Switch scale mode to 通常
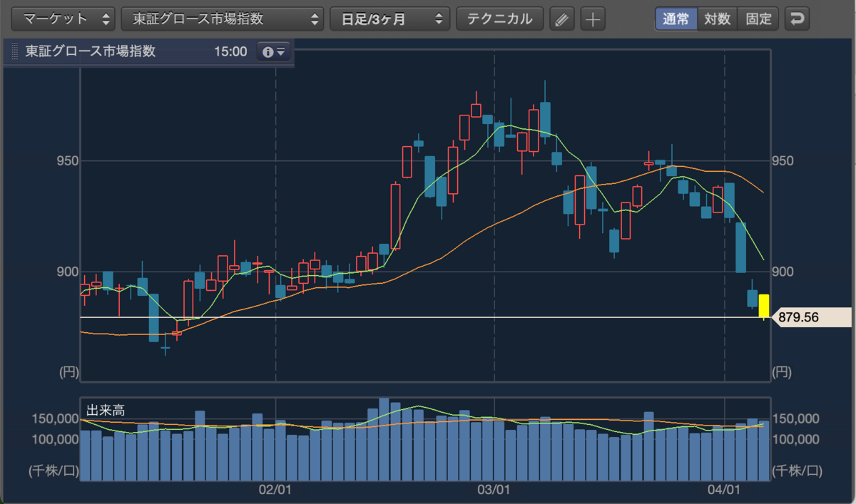Screen dimensions: 856x504 pyautogui.click(x=676, y=19)
